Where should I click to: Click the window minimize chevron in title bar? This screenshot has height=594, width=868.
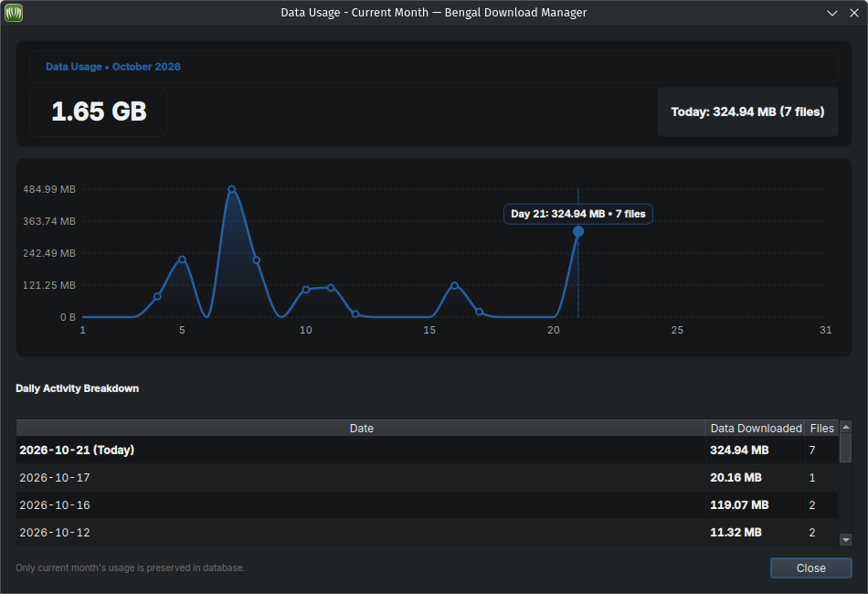point(832,13)
